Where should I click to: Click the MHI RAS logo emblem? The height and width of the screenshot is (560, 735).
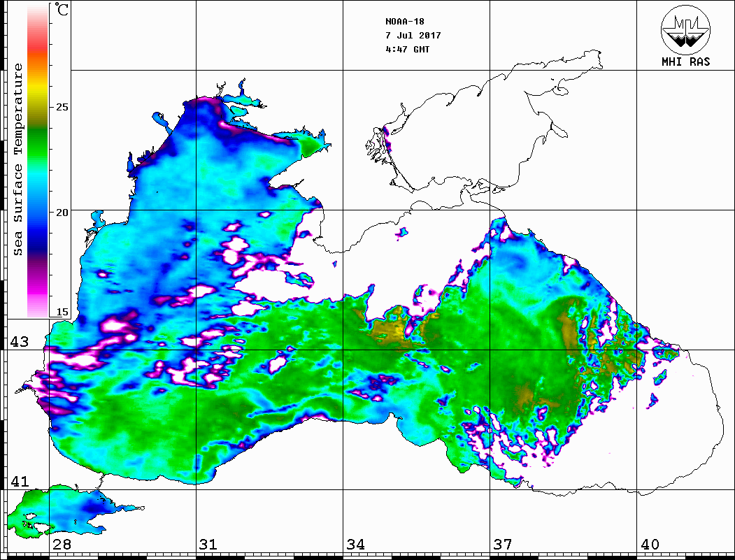[x=685, y=29]
